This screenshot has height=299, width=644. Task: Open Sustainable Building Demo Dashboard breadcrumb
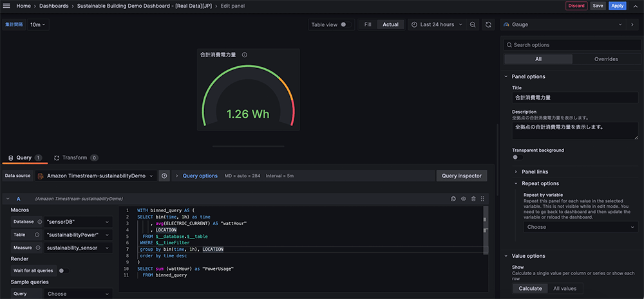[x=144, y=6]
